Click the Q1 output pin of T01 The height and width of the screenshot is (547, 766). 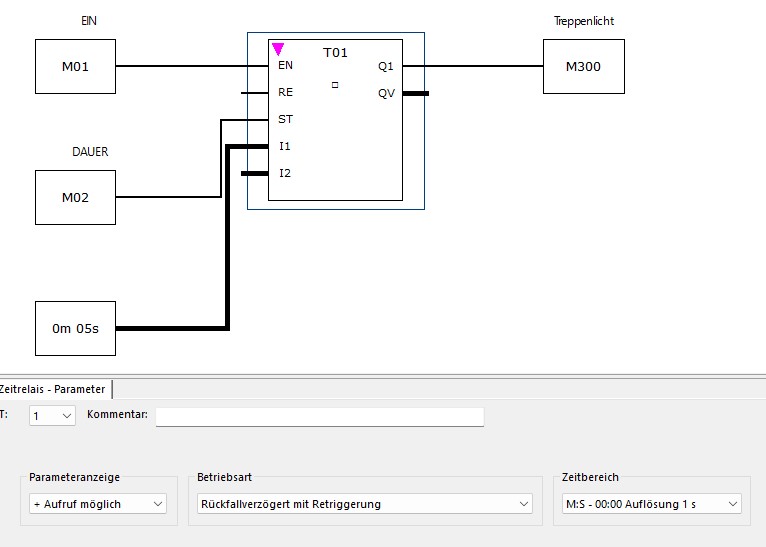pos(386,66)
